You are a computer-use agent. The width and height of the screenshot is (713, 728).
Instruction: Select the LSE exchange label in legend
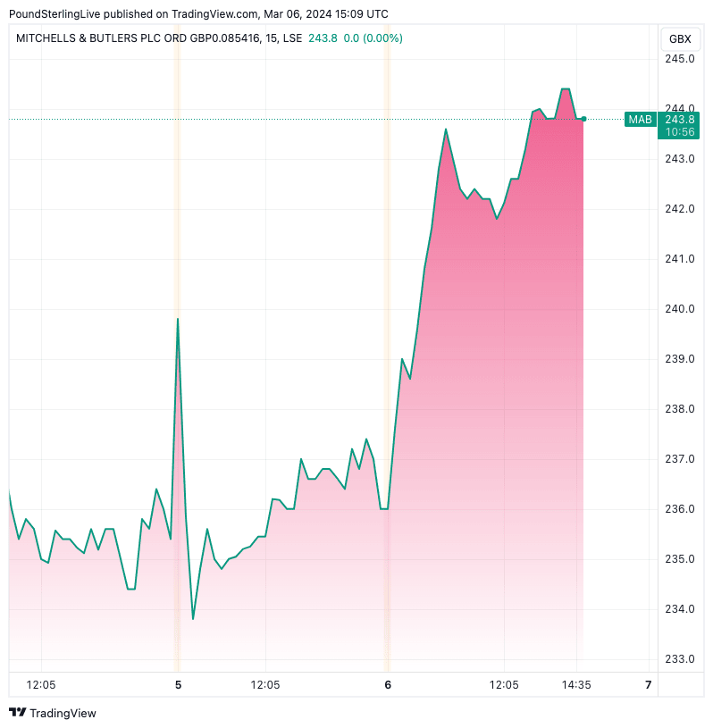pyautogui.click(x=291, y=38)
